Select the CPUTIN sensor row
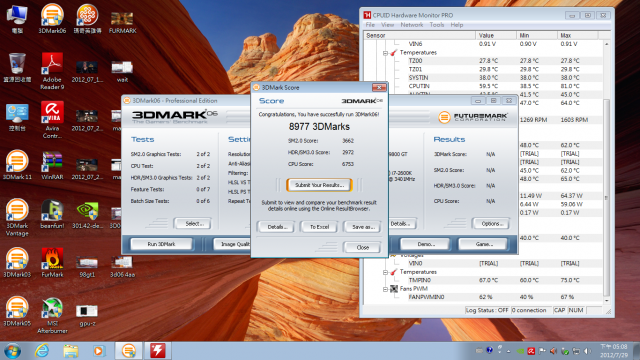Image resolution: width=640 pixels, height=360 pixels. tap(483, 86)
